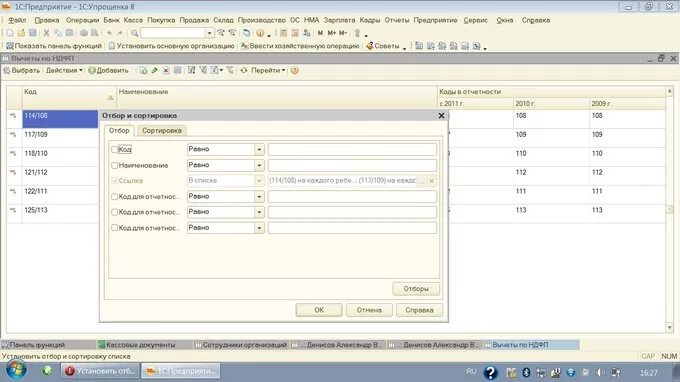This screenshot has height=382, width=680.
Task: Open comparison dropdown for Наименование row
Action: tap(259, 166)
